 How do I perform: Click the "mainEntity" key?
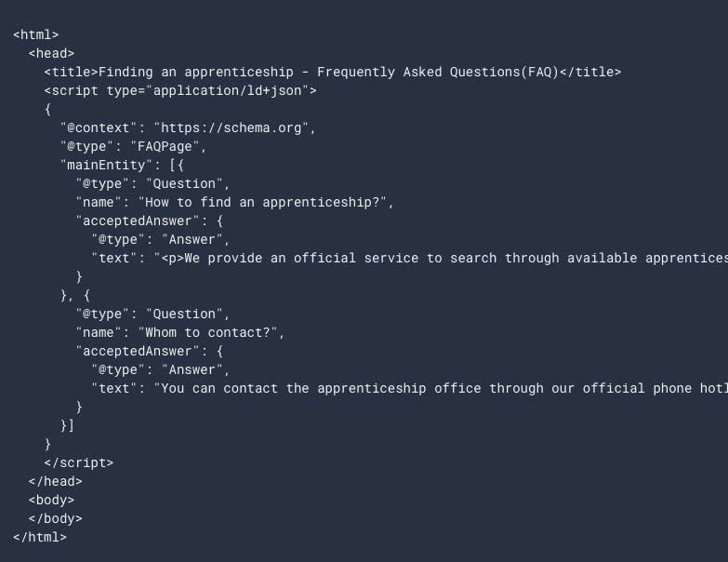(106, 166)
